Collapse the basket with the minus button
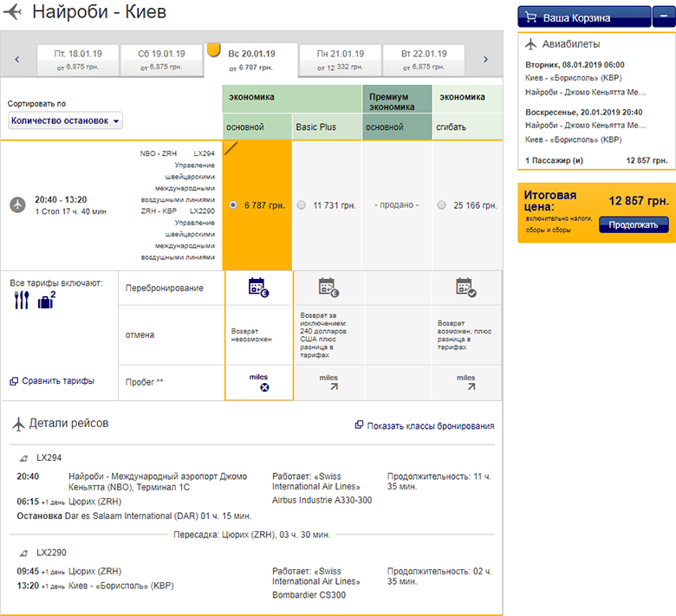The height and width of the screenshot is (616, 676). (663, 17)
